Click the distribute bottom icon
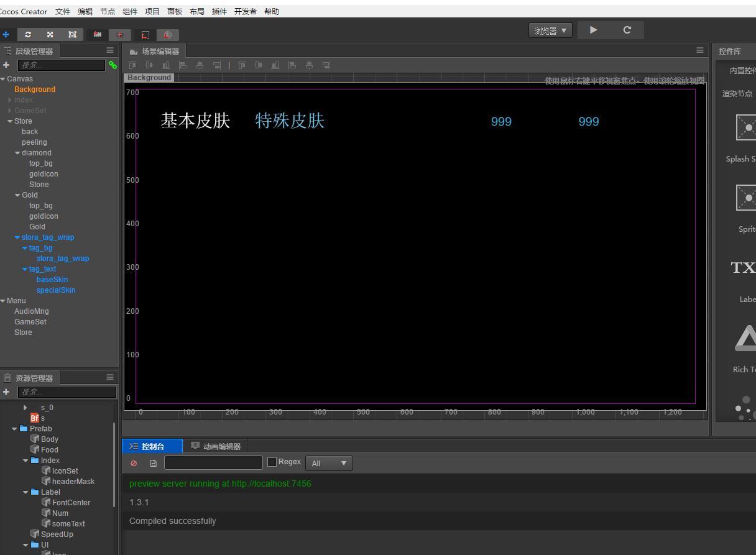 point(275,65)
